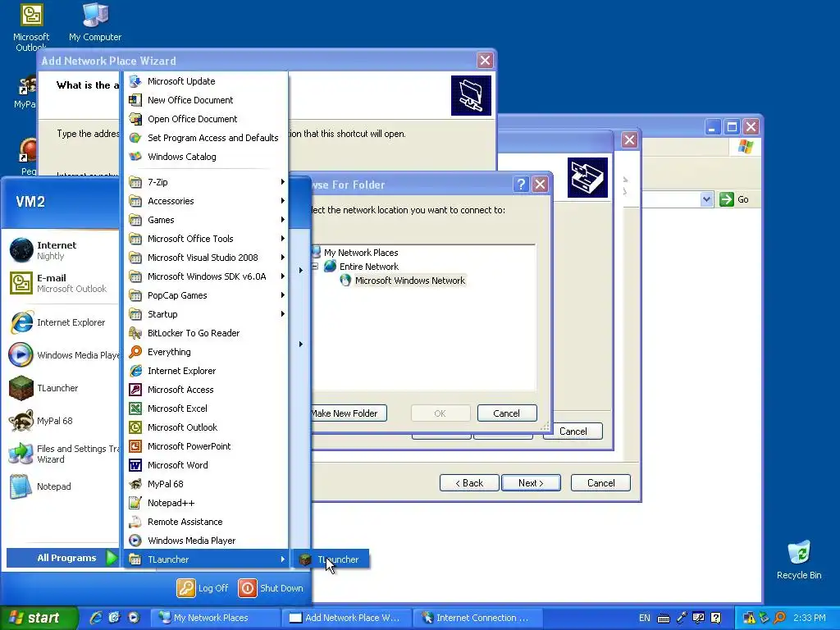Cancel the Browse For Folder dialog
The image size is (840, 630).
pos(506,413)
